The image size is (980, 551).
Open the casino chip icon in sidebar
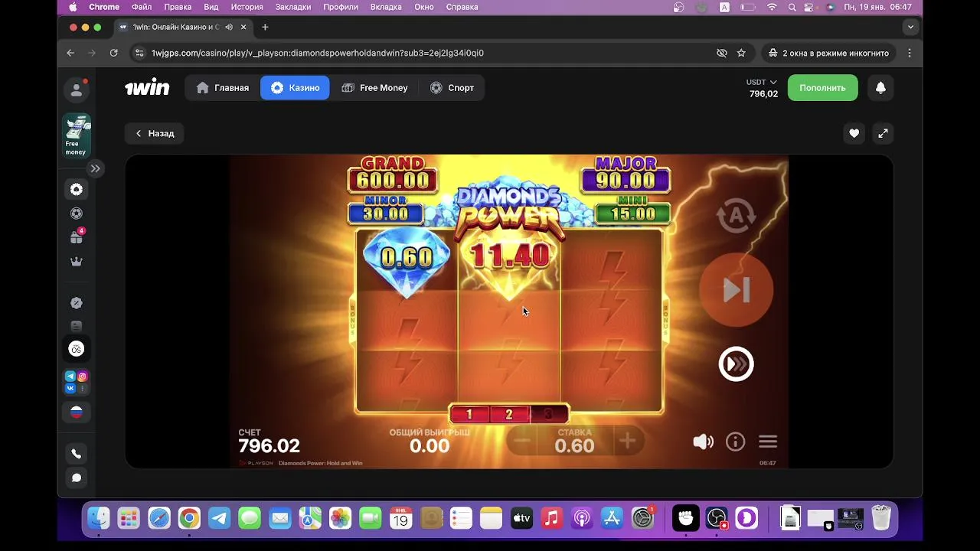77,189
